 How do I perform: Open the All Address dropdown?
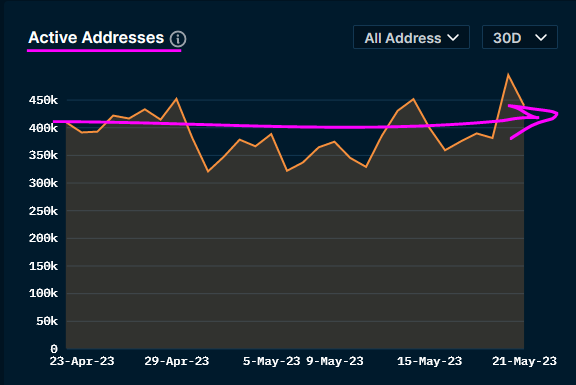(411, 37)
